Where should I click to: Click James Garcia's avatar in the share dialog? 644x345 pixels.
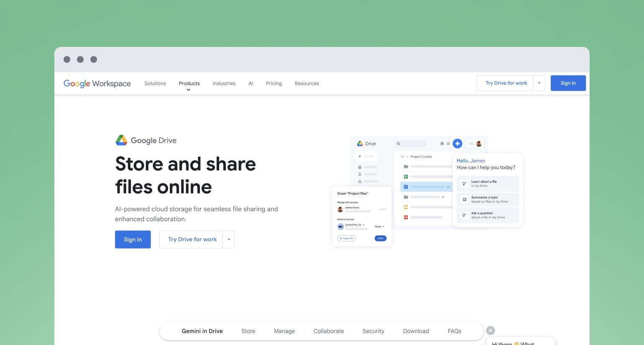tap(340, 209)
